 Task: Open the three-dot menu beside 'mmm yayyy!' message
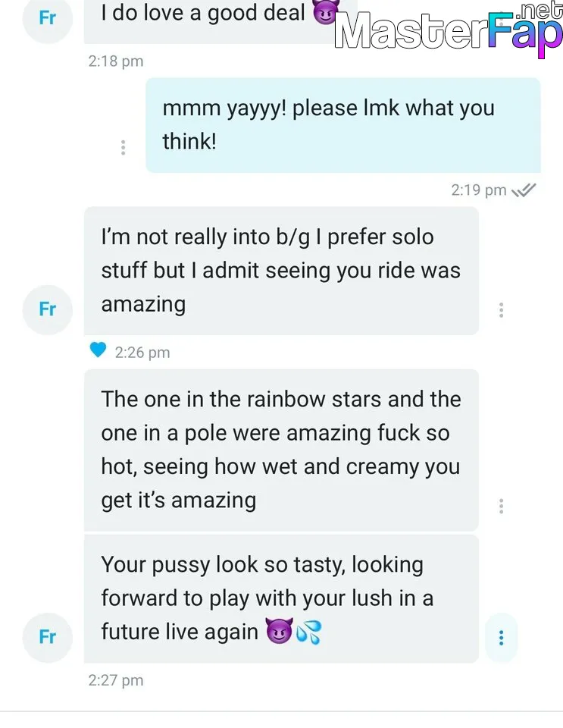123,148
